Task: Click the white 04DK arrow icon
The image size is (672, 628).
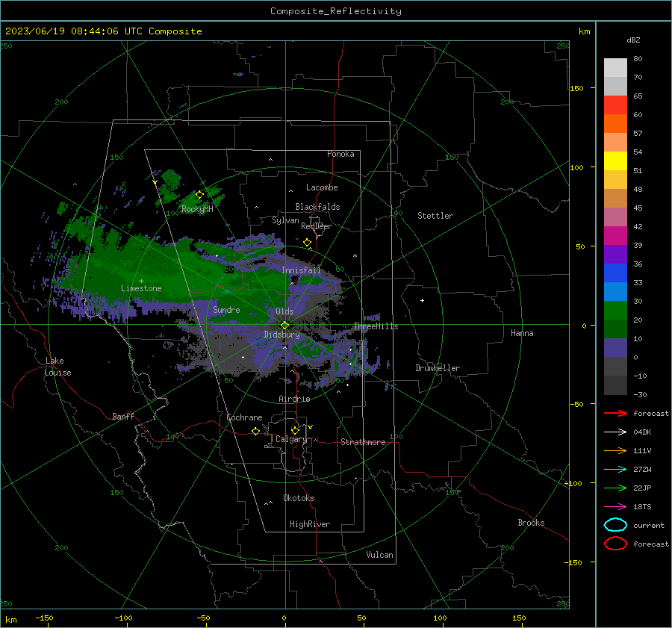Action: click(615, 432)
